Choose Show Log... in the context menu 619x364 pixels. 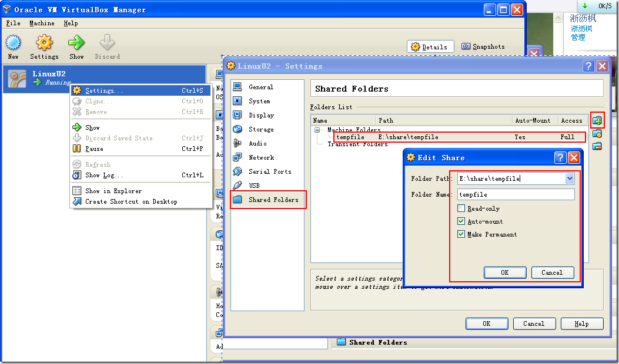(141, 175)
